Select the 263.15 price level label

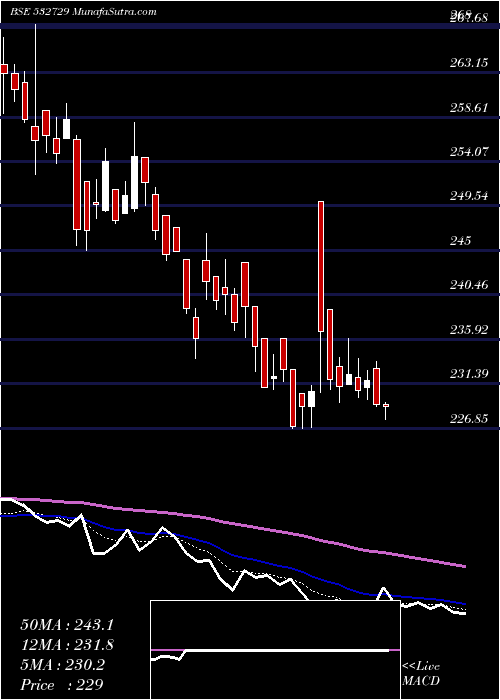point(469,63)
